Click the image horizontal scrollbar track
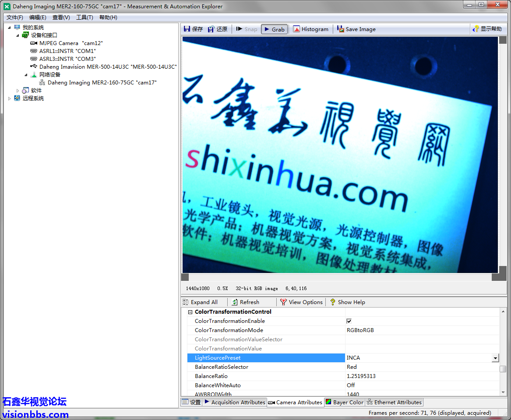The width and height of the screenshot is (511, 420). click(x=340, y=277)
